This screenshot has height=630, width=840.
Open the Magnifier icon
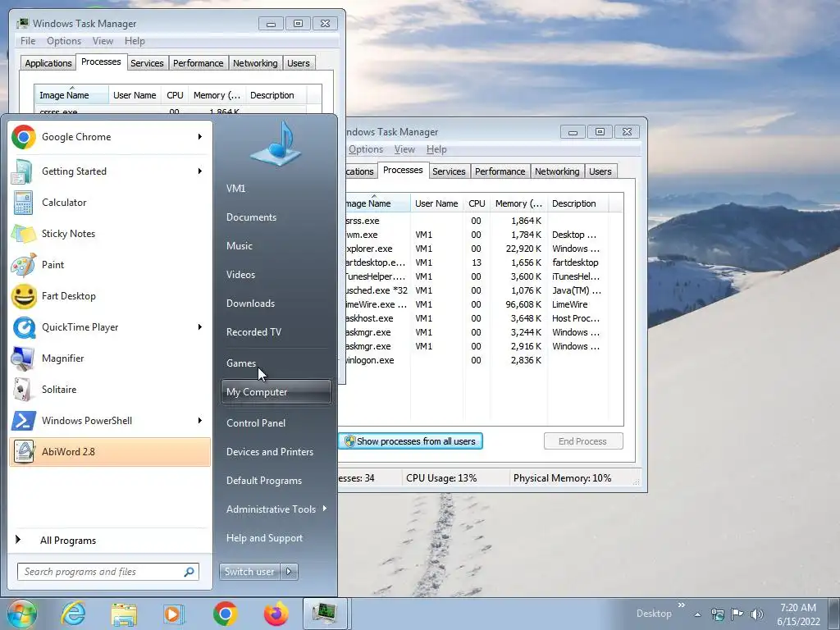pos(23,358)
